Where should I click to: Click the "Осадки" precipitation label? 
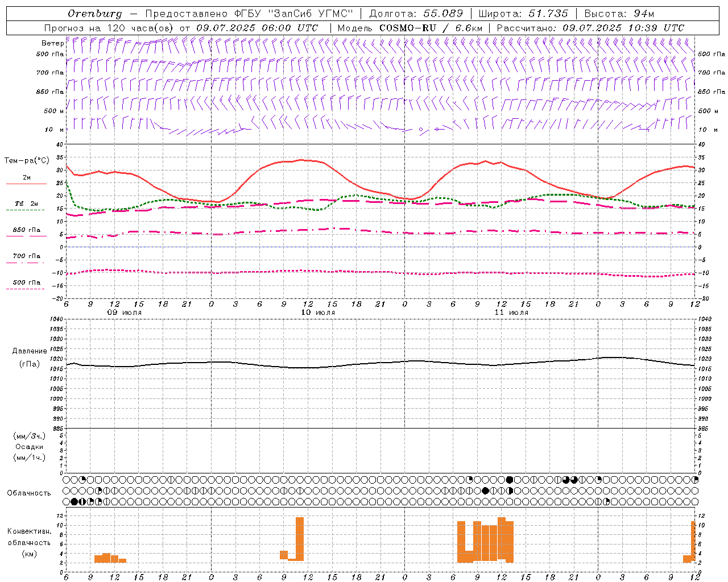pos(30,447)
